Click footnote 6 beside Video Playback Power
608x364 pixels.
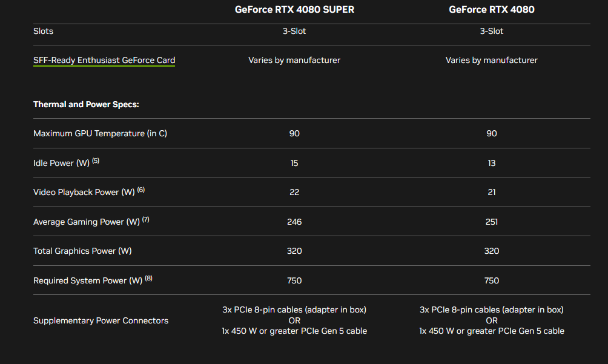tap(141, 190)
